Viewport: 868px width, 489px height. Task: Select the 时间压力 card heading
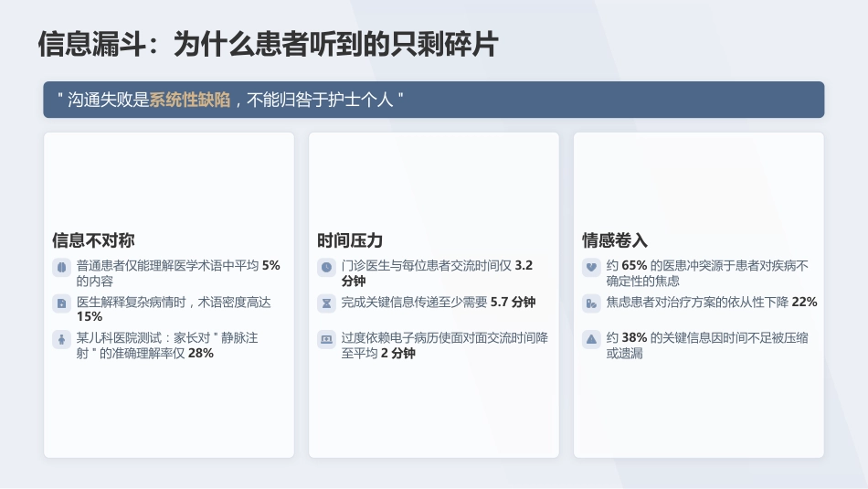[x=350, y=240]
